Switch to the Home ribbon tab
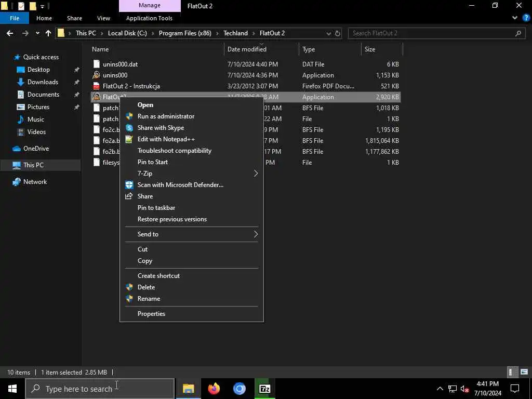532x399 pixels. pos(44,18)
